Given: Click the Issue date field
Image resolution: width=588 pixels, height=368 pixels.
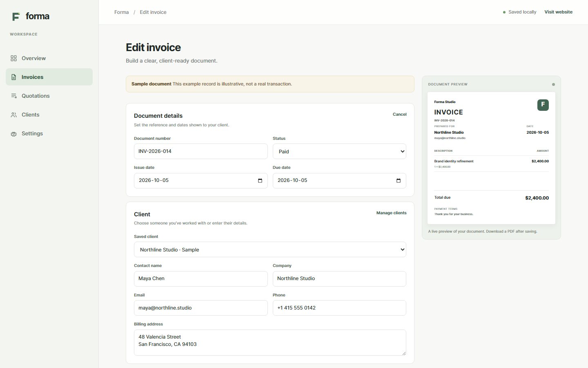Looking at the screenshot, I should 200,181.
